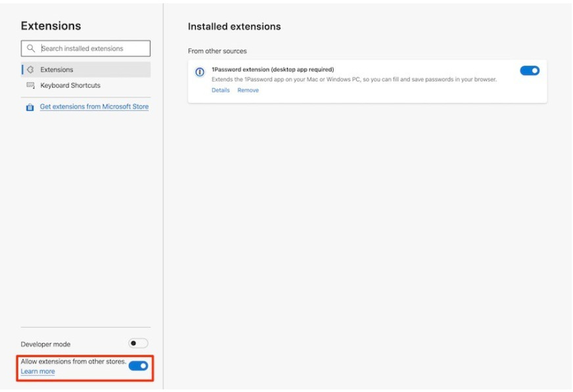Click the Microsoft Store bag icon
573x392 pixels.
pyautogui.click(x=30, y=107)
